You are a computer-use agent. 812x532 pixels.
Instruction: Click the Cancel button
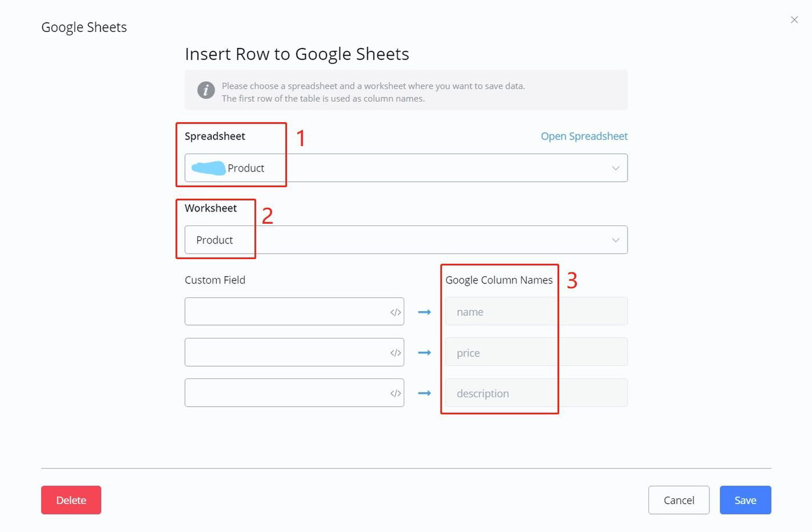pyautogui.click(x=679, y=500)
